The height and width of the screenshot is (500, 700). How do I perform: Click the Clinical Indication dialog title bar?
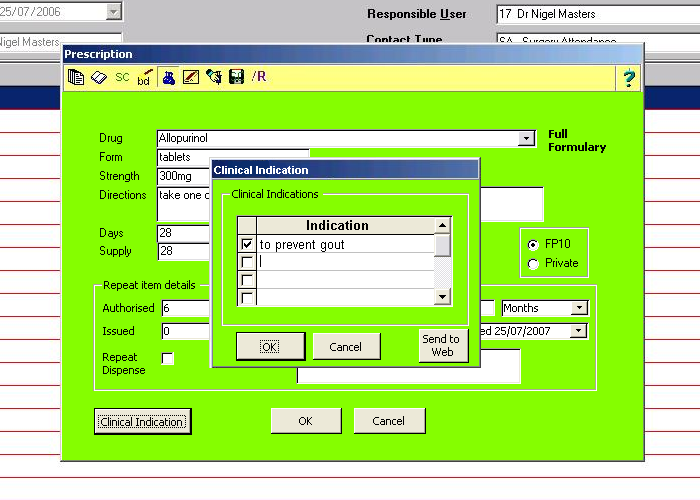(345, 170)
